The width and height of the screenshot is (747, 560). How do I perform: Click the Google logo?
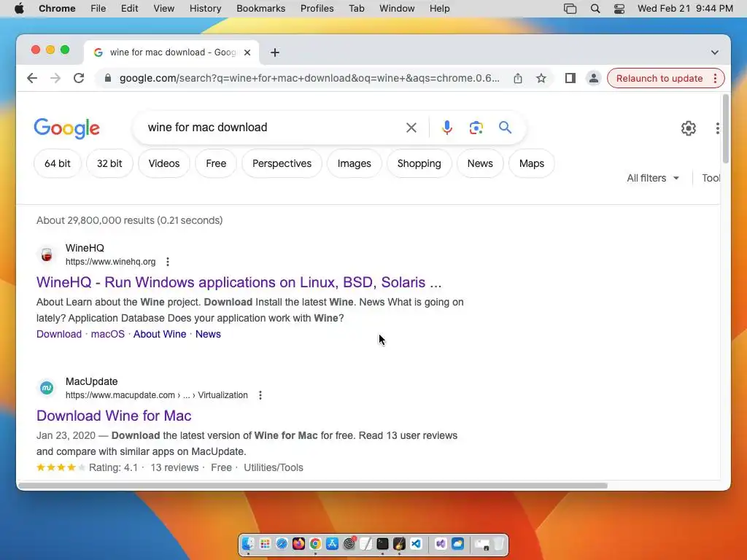click(x=66, y=128)
